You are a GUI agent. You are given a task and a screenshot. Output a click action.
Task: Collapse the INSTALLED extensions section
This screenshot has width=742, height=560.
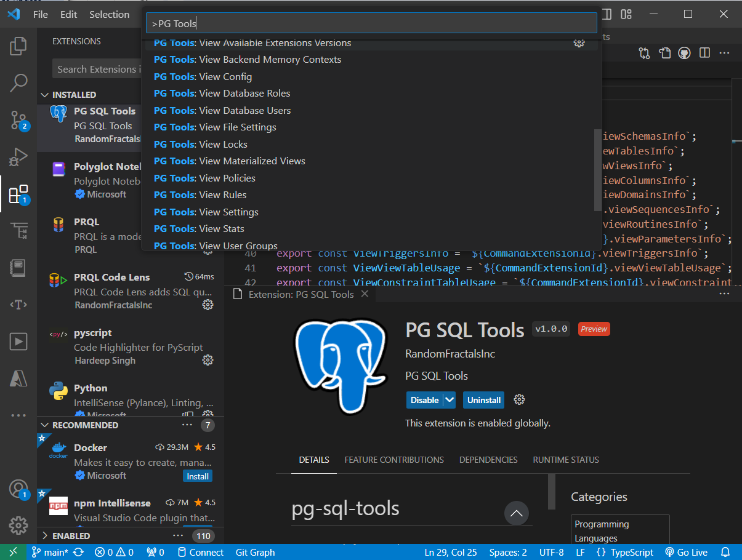click(44, 95)
